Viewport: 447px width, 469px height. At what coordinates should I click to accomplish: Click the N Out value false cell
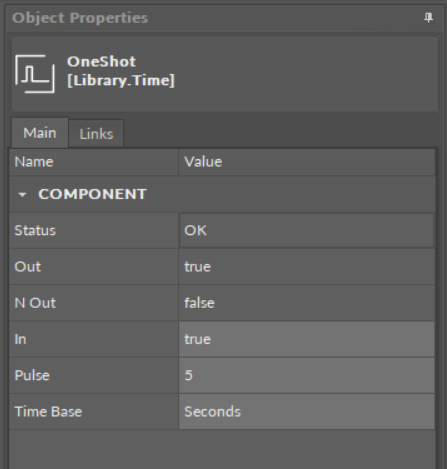[307, 303]
